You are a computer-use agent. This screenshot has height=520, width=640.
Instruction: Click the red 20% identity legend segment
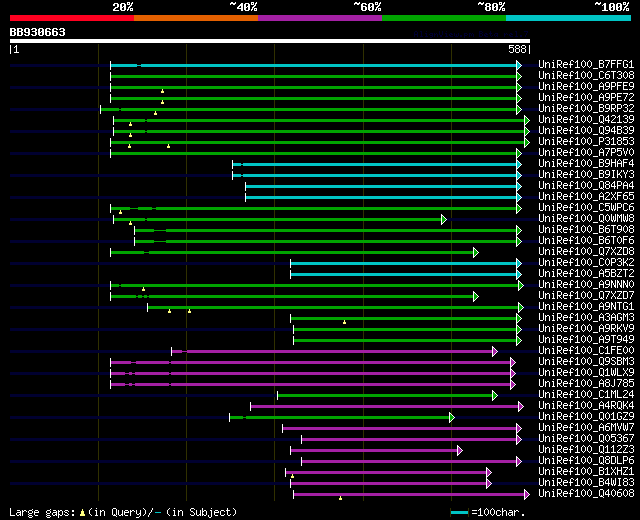coord(72,18)
